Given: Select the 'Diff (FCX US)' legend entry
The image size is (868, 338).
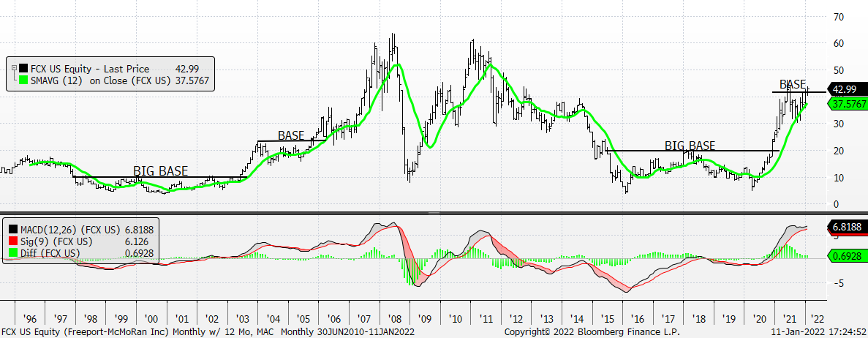Looking at the screenshot, I should [50, 254].
